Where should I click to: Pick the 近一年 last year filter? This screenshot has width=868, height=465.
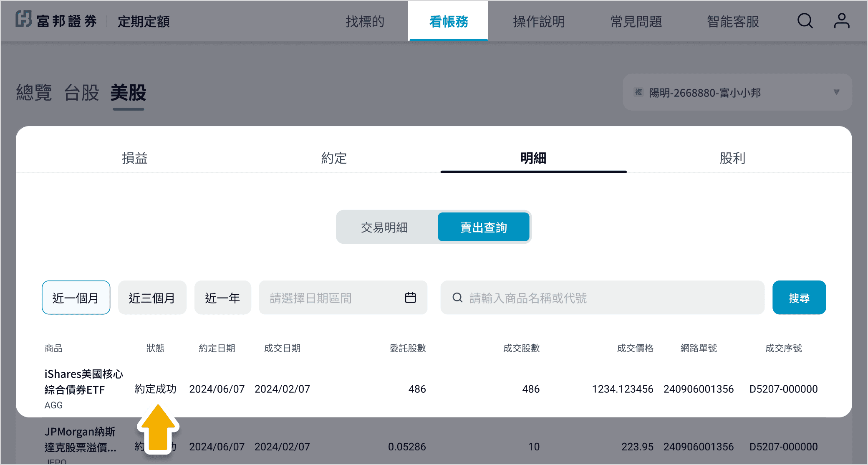222,298
